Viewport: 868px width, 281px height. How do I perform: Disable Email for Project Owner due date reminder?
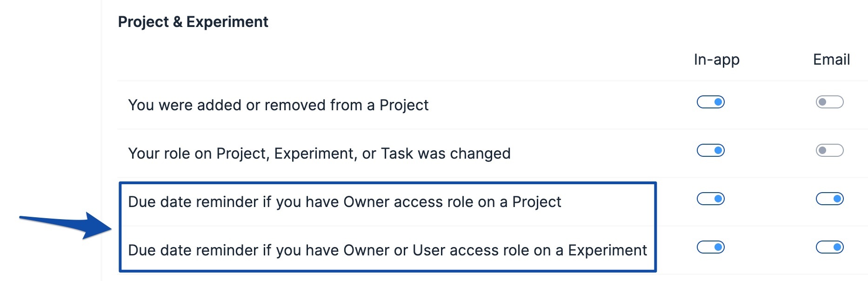click(829, 199)
